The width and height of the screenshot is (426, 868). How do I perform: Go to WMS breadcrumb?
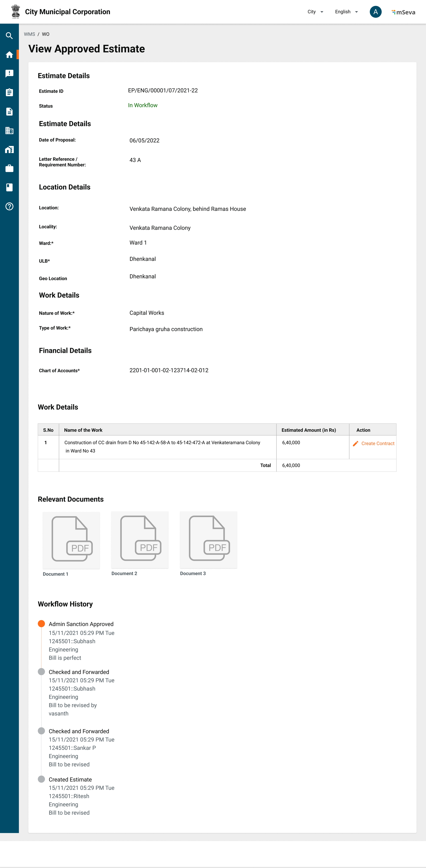pyautogui.click(x=29, y=34)
